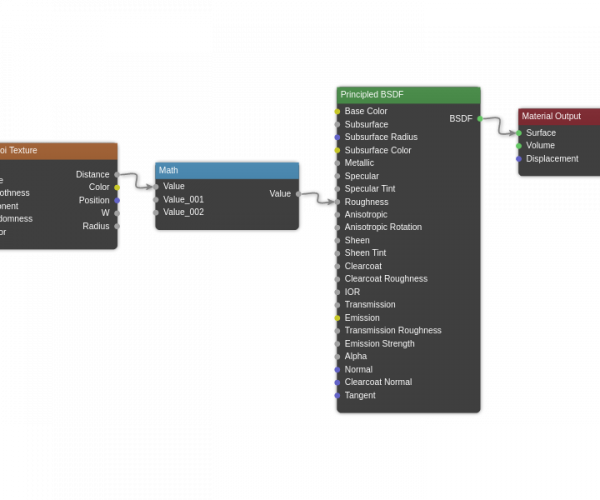Viewport: 600px width, 500px height.
Task: Click the Displacement input socket
Action: click(519, 159)
